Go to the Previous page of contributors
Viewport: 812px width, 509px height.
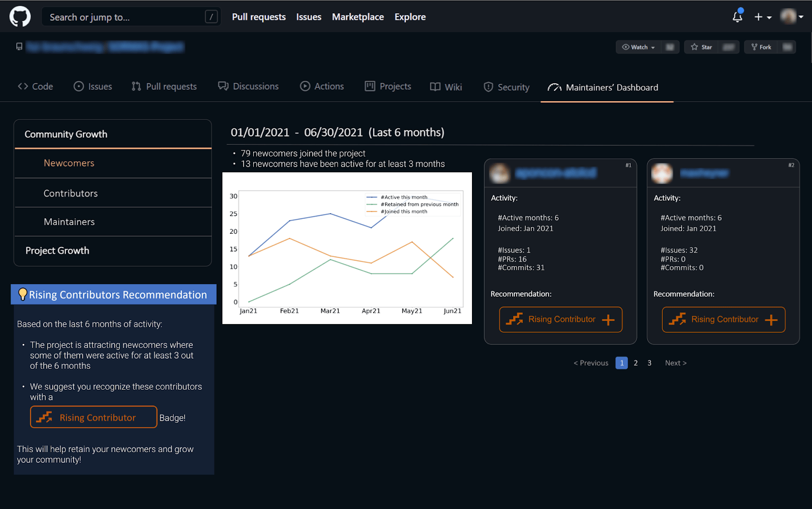[591, 363]
